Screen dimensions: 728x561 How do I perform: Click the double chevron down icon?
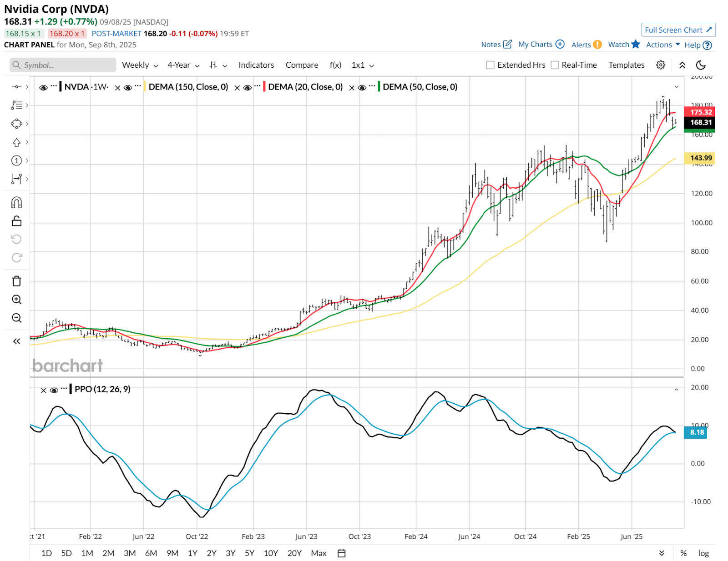[662, 553]
